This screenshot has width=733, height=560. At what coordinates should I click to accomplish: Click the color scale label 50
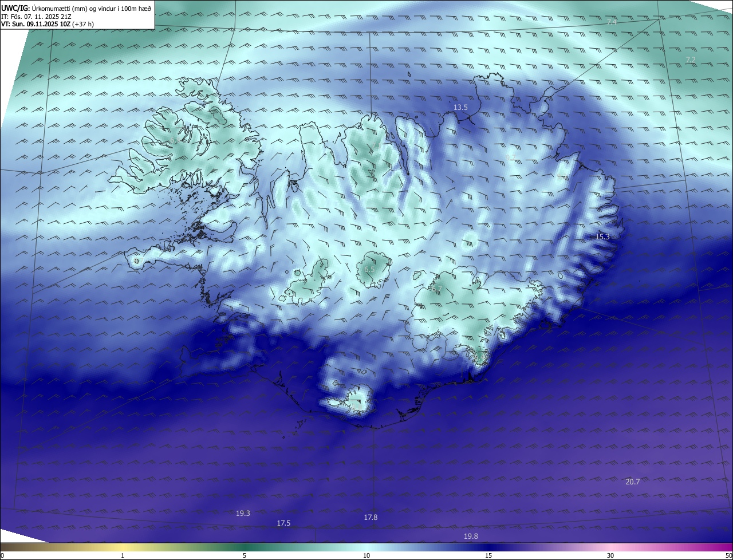[728, 555]
